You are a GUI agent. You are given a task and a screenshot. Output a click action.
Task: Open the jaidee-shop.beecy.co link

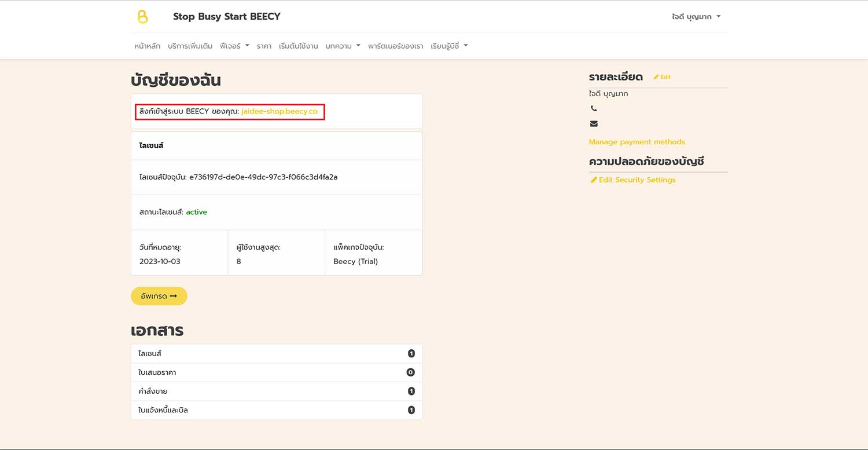click(x=279, y=111)
